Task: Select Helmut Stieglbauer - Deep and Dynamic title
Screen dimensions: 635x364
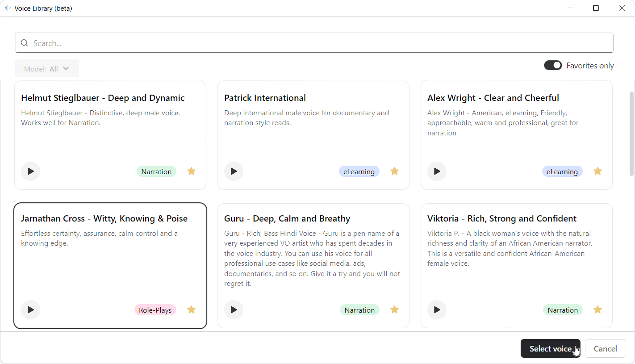Action: 103,98
